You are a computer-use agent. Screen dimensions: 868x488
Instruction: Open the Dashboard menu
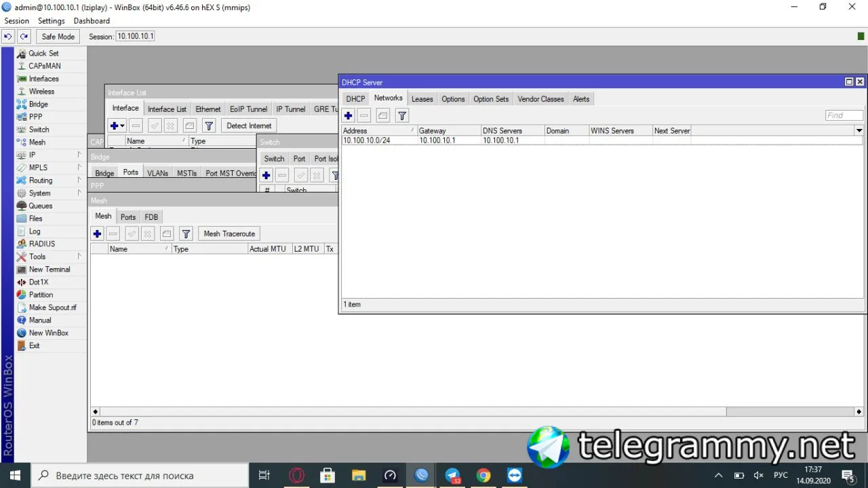point(92,21)
